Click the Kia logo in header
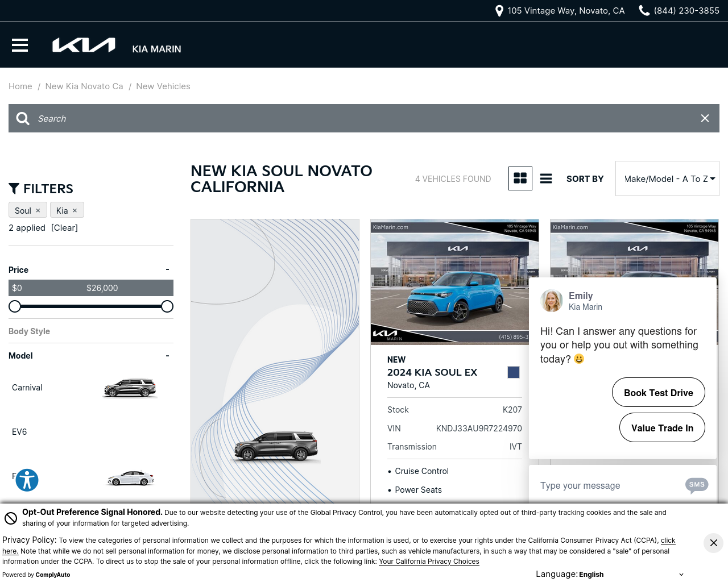Viewport: 728px width, 582px height. 84,45
